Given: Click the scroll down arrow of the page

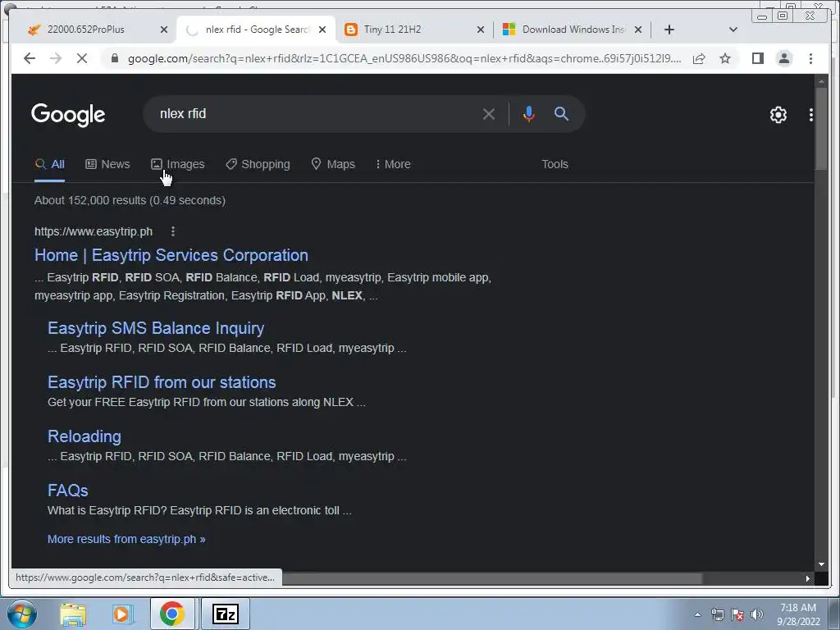Looking at the screenshot, I should [820, 564].
